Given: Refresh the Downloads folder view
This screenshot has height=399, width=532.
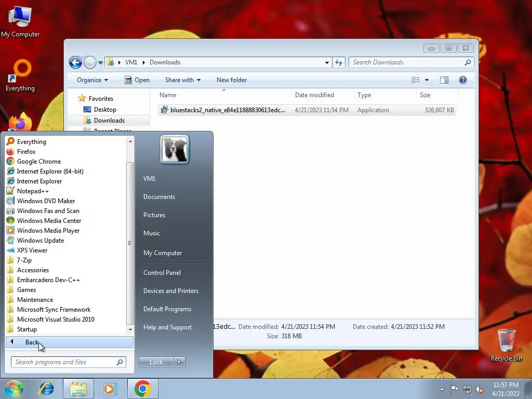Looking at the screenshot, I should (339, 62).
